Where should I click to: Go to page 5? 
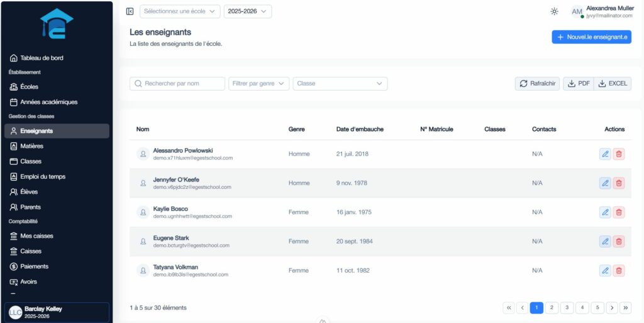pos(597,308)
